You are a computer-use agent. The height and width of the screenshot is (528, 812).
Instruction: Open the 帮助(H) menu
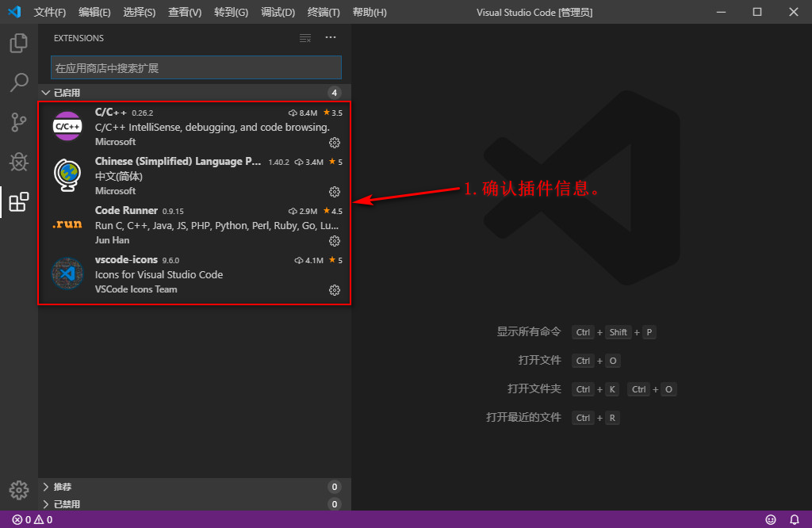click(370, 12)
